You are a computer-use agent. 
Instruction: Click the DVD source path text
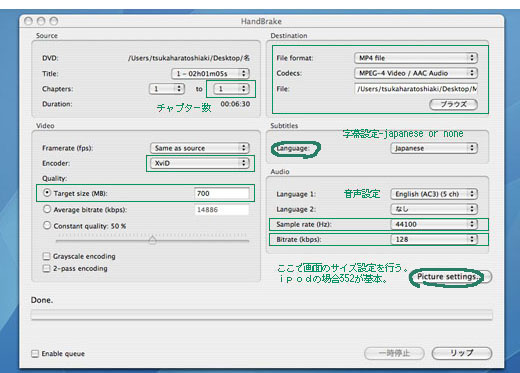189,58
